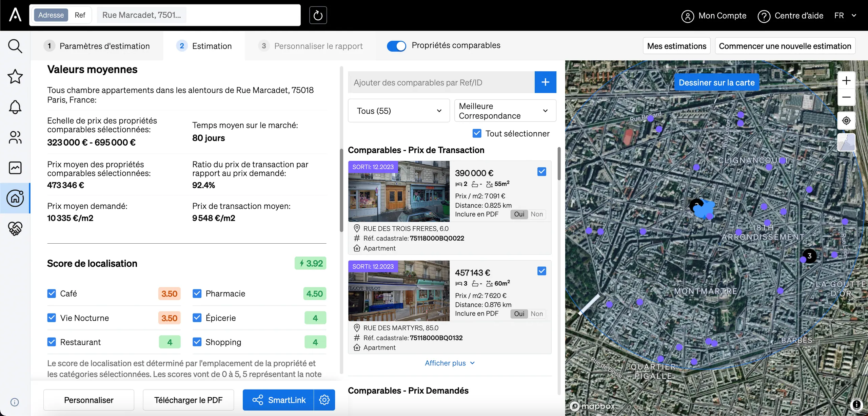Open Meilleure Correspondance sort dropdown
The width and height of the screenshot is (868, 416).
pyautogui.click(x=505, y=111)
